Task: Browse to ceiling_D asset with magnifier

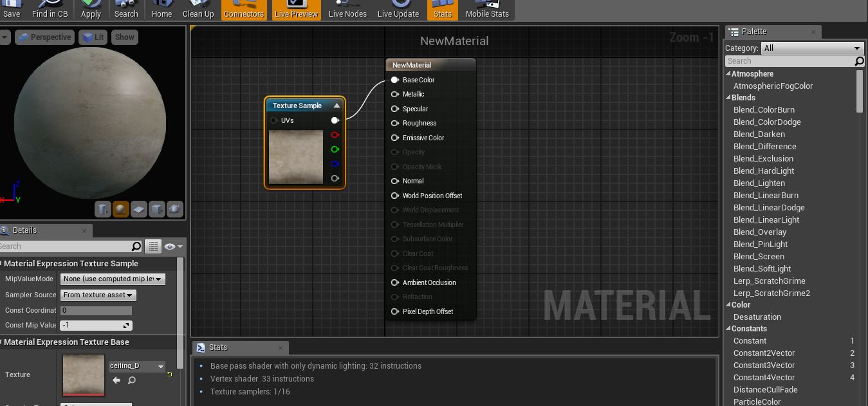Action: coord(132,380)
